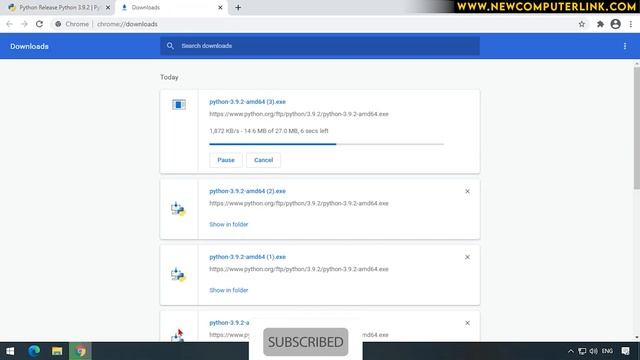640x360 pixels.
Task: Open the source URL under (2).exe
Action: pos(299,203)
